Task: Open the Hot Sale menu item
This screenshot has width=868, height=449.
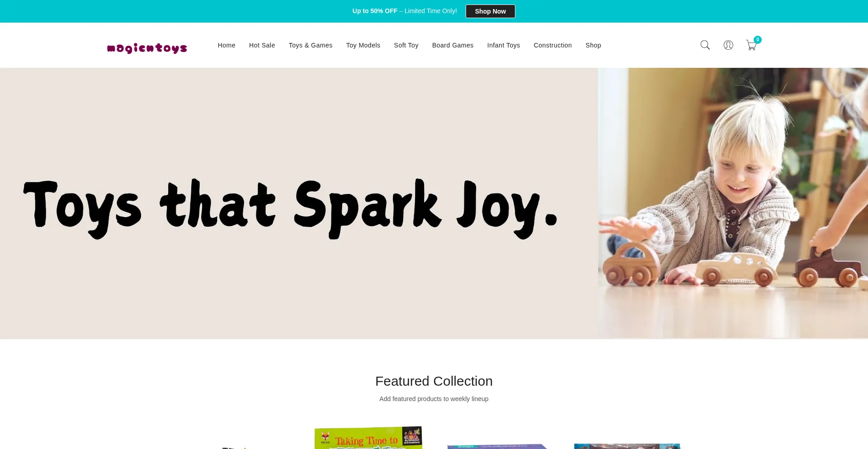Action: [262, 45]
